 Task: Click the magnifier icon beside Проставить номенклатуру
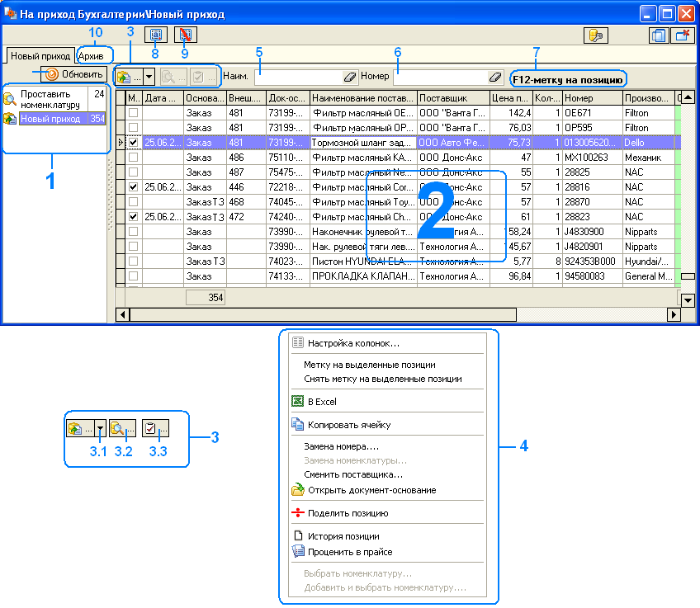pos(10,98)
